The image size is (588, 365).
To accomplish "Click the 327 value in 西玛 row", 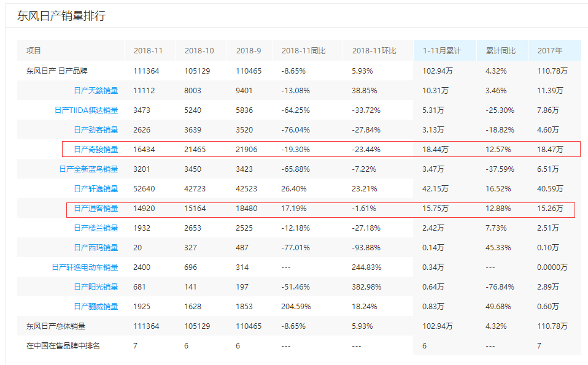I will click(x=190, y=248).
